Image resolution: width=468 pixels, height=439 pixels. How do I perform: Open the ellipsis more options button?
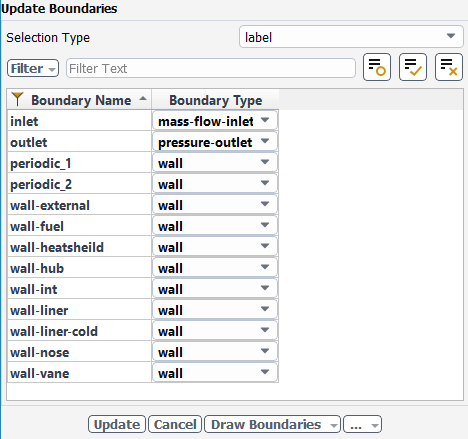pos(362,424)
